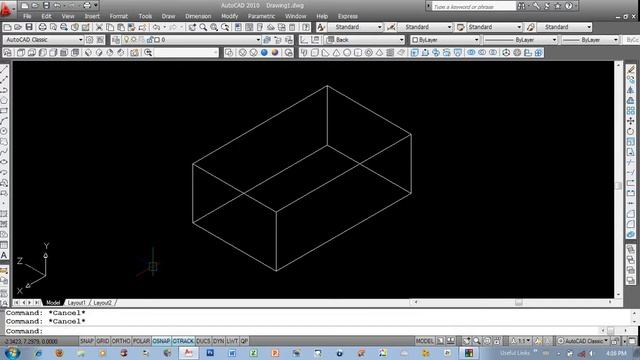Toggle DYN input in status bar
640x360 pixels.
(x=218, y=341)
